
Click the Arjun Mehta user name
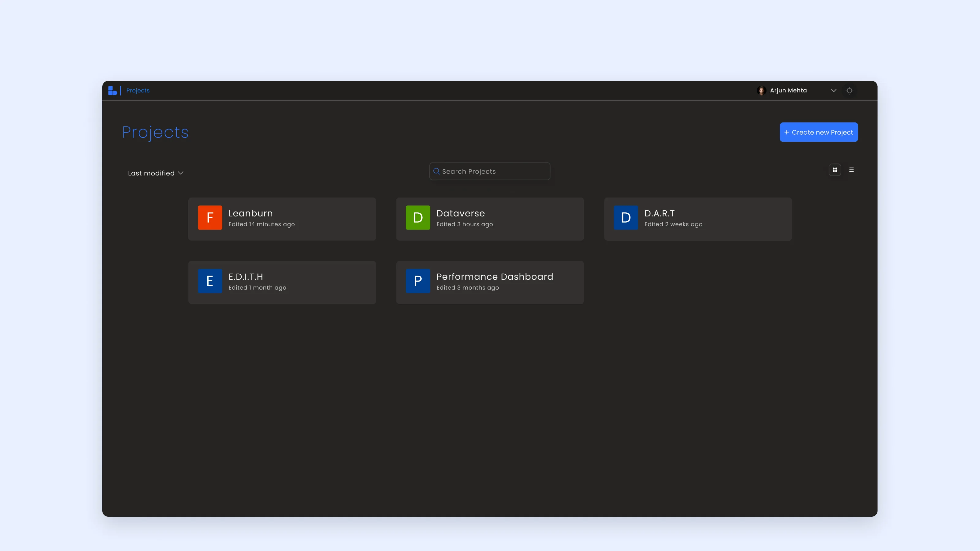(x=788, y=91)
